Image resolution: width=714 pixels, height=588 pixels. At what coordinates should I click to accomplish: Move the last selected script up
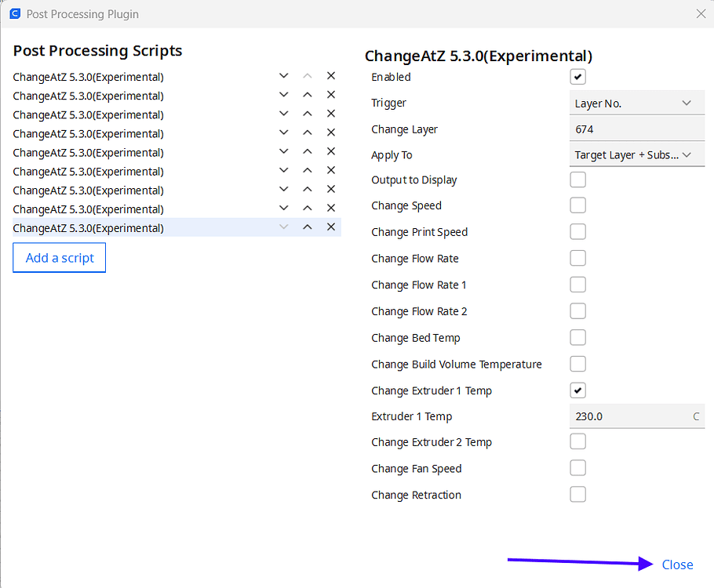[x=308, y=227]
